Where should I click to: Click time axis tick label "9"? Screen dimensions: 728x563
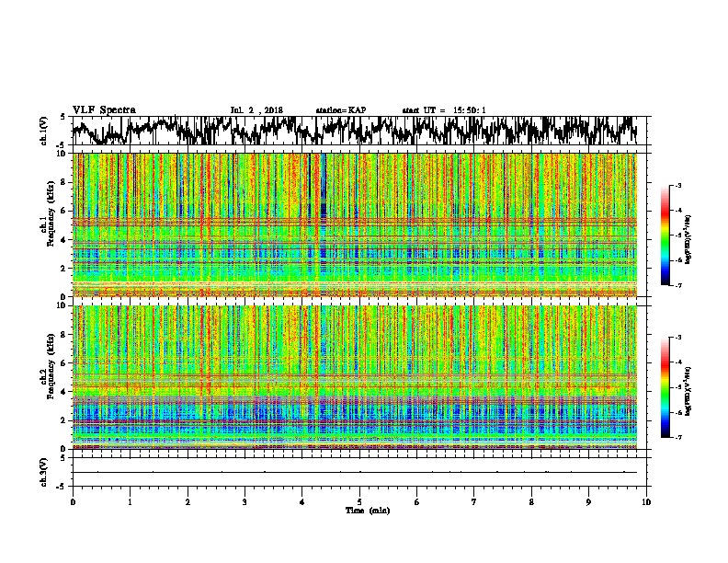pos(588,502)
